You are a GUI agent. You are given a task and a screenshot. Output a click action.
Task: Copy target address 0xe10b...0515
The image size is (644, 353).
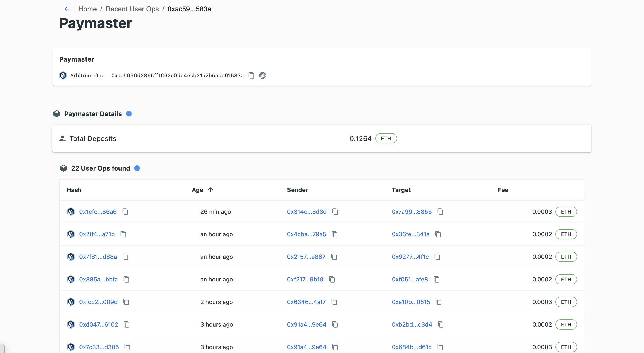[x=439, y=302]
